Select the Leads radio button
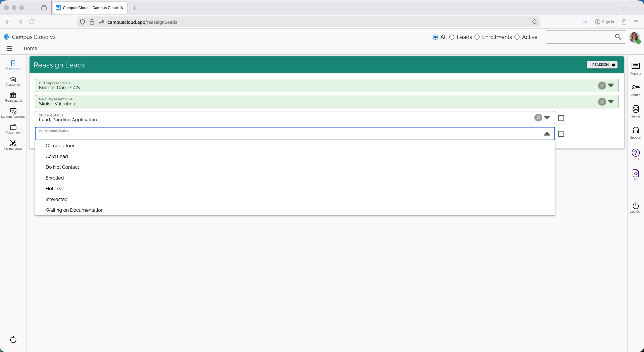Screen dimensions: 644x352 click(x=452, y=37)
